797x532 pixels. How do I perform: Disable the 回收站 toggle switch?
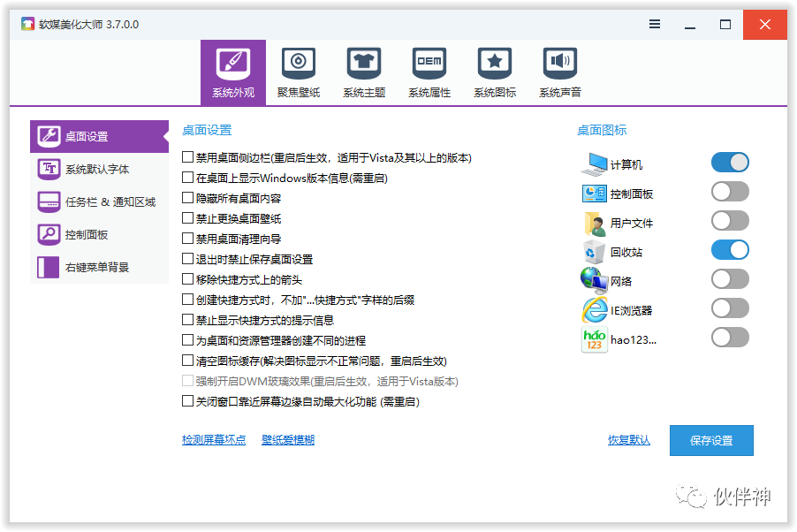point(730,250)
